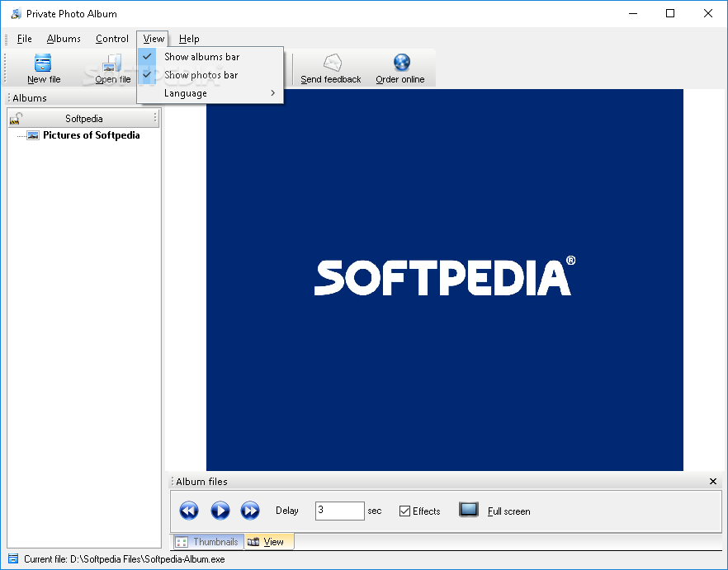Click the app icon in the title bar
728x570 pixels.
(x=17, y=13)
